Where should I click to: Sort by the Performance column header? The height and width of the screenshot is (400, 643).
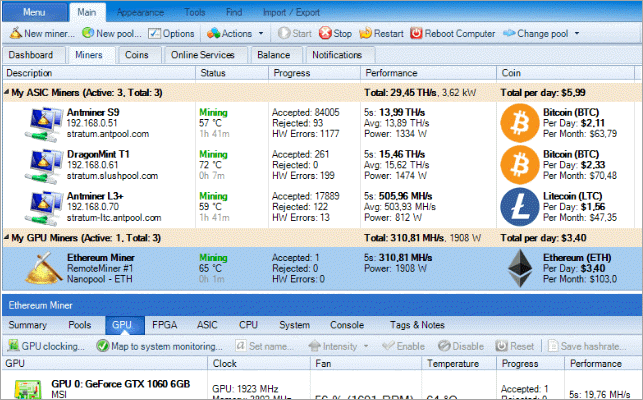click(x=429, y=73)
